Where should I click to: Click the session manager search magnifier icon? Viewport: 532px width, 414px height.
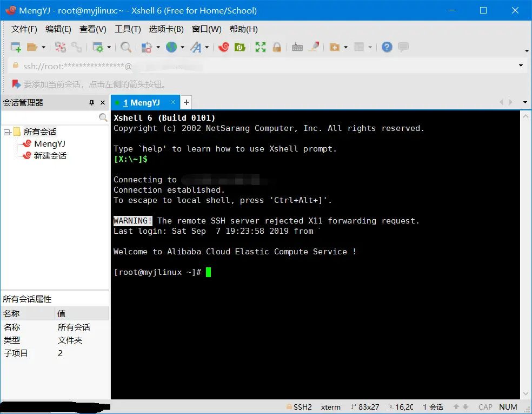click(x=103, y=117)
